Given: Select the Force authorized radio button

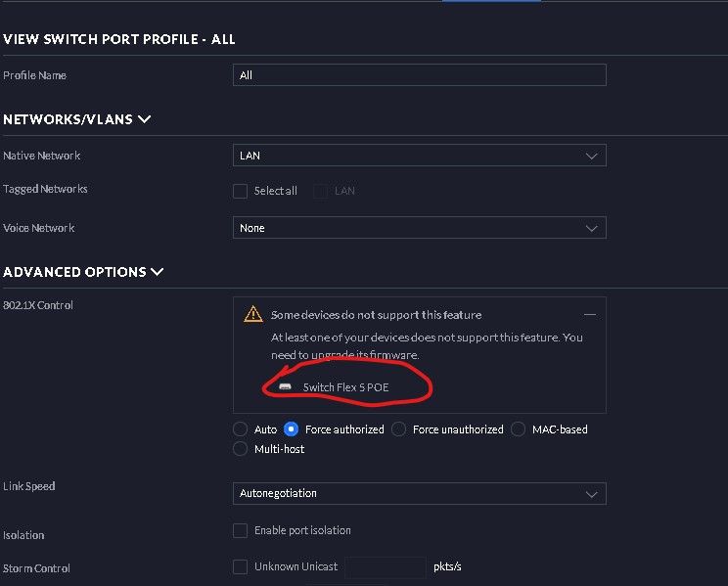Looking at the screenshot, I should click(x=291, y=429).
